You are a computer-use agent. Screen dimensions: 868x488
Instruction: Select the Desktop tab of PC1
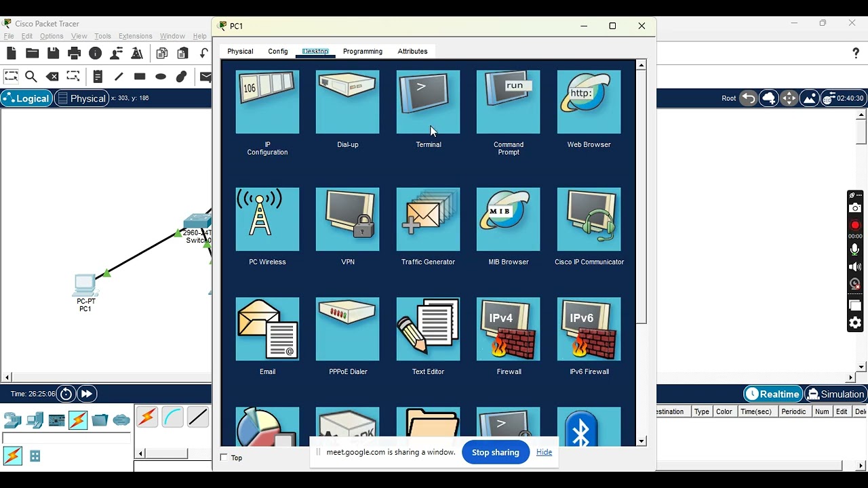315,52
